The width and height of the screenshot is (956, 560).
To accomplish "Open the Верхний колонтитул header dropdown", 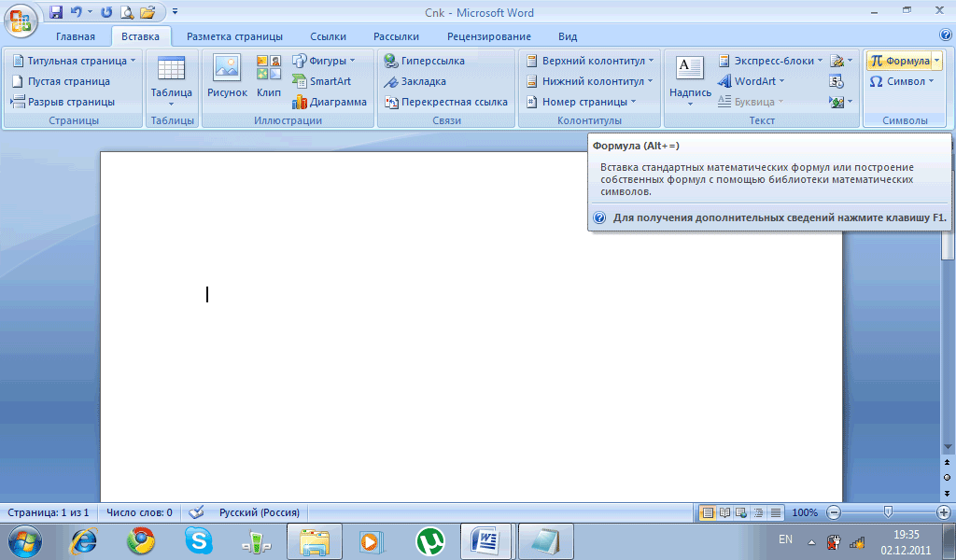I will point(590,61).
